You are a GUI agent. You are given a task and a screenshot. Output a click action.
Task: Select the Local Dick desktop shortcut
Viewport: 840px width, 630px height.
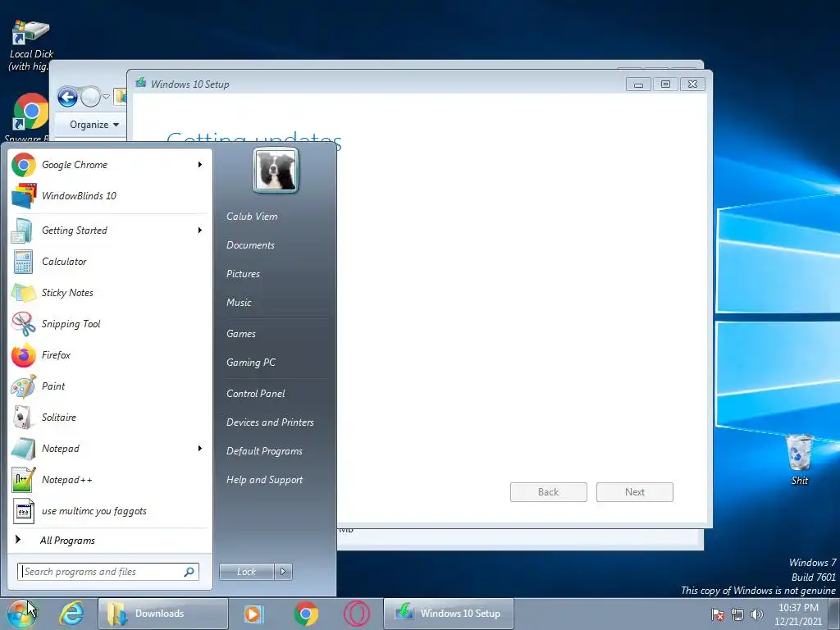click(x=30, y=46)
